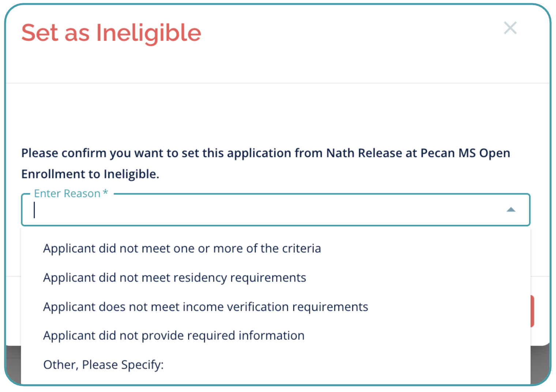Select 'Applicant did not meet one or more of the criteria'
Viewport: 556px width, 392px height.
pyautogui.click(x=182, y=249)
